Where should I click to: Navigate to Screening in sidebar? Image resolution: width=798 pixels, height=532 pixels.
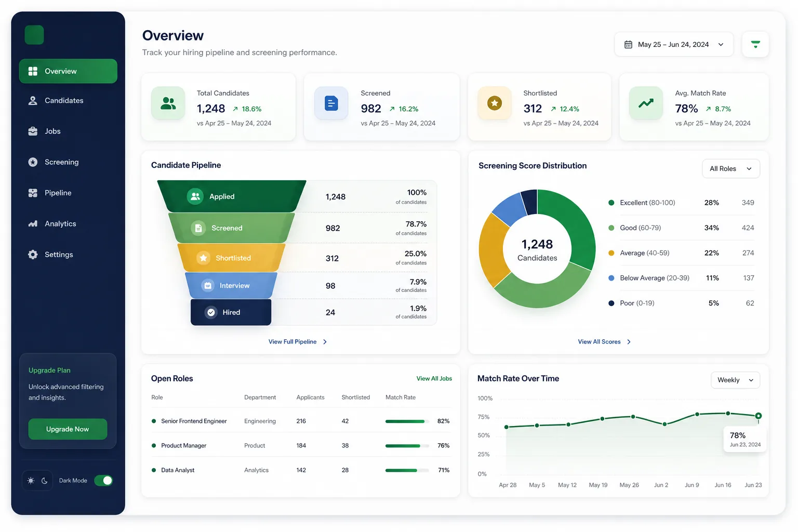(x=68, y=162)
